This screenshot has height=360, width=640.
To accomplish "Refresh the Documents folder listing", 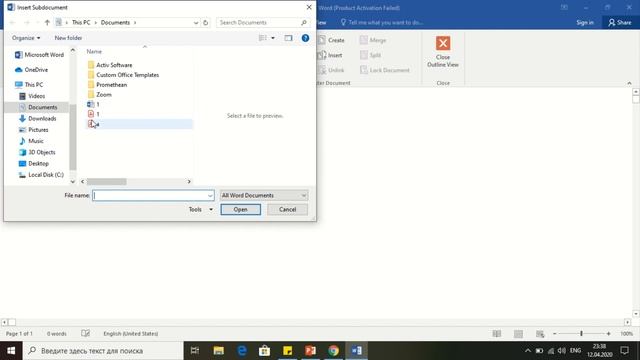I will 206,22.
